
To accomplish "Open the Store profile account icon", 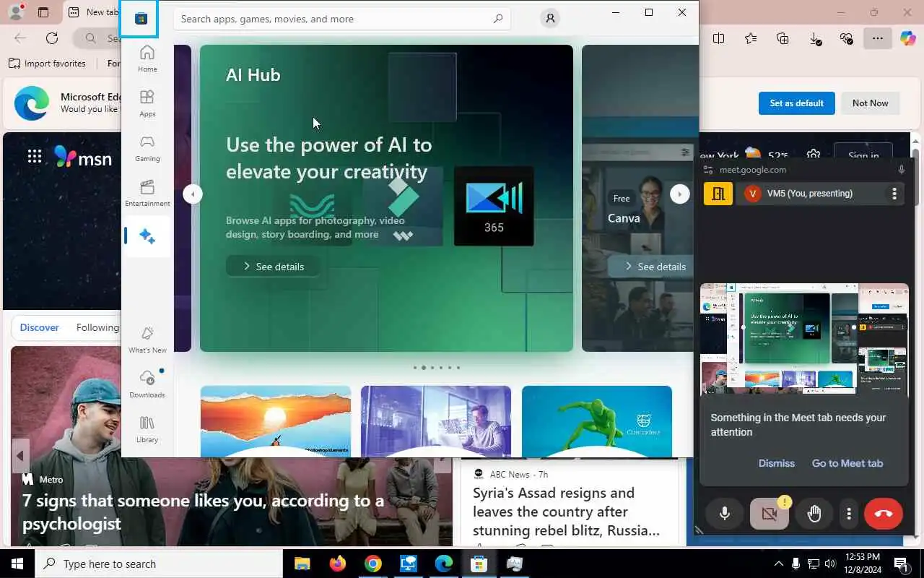I will (550, 19).
